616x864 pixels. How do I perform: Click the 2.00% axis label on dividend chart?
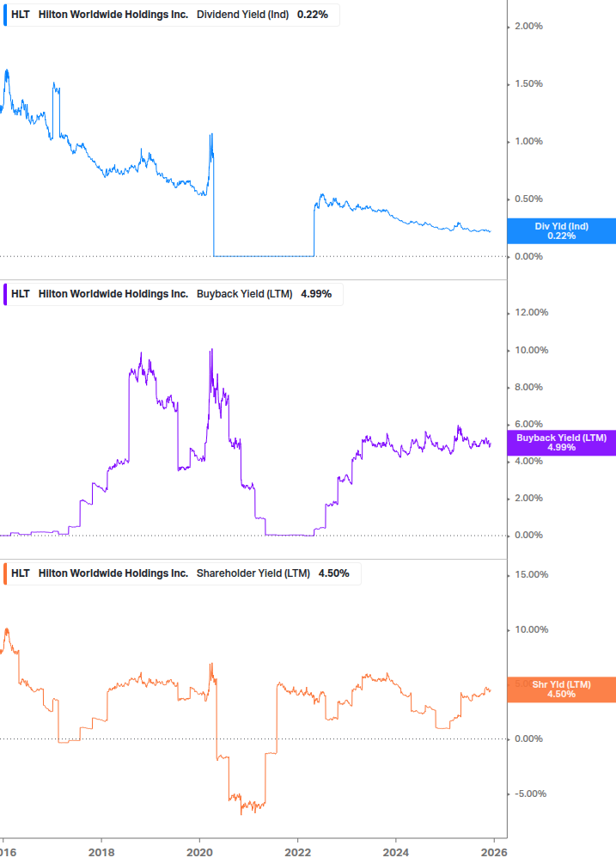pos(528,27)
